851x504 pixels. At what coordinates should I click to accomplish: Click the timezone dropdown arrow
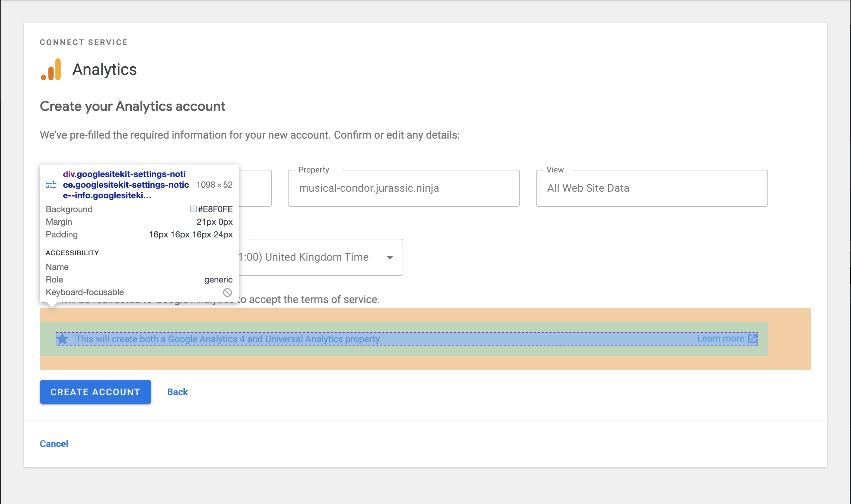[x=390, y=257]
